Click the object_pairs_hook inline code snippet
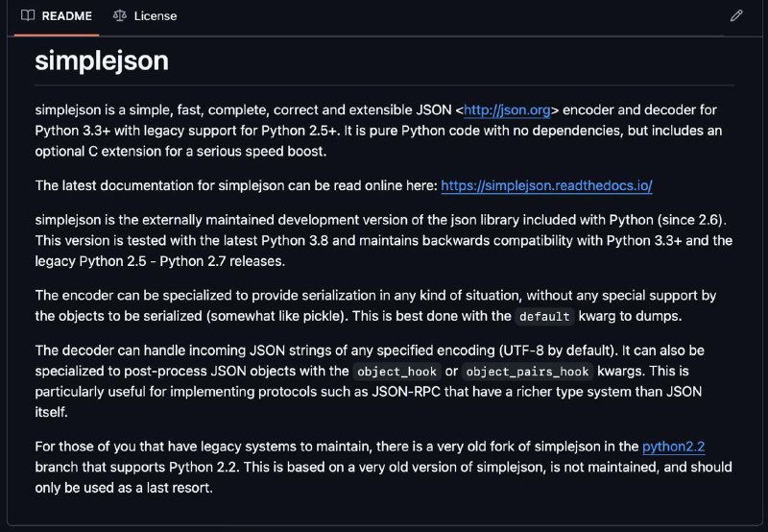The width and height of the screenshot is (768, 532). click(x=527, y=372)
